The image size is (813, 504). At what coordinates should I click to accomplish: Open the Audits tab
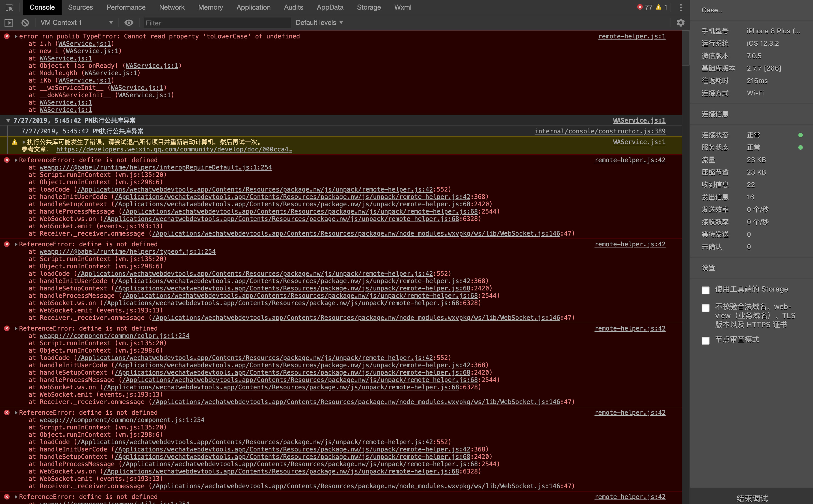click(293, 7)
